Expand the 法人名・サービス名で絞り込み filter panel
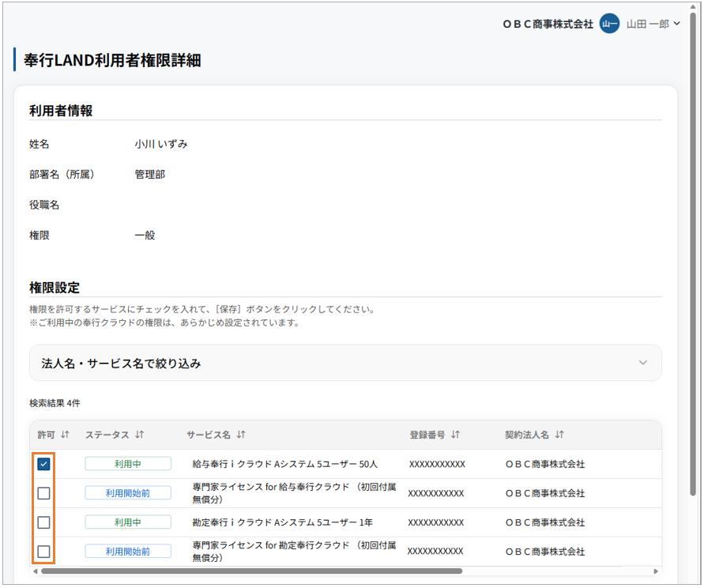Viewport: 704px width, 588px height. pyautogui.click(x=345, y=363)
